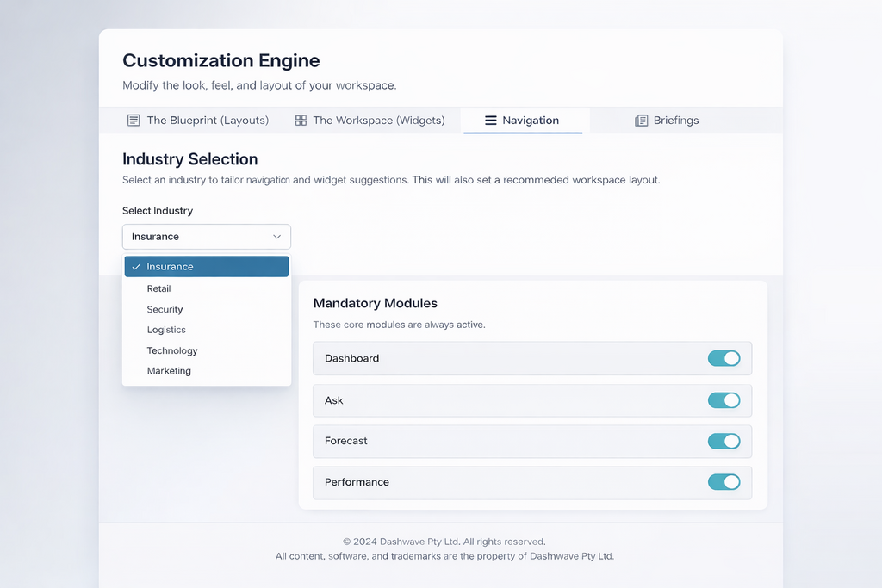The height and width of the screenshot is (588, 882).
Task: Toggle the Ask module switch
Action: tap(724, 400)
